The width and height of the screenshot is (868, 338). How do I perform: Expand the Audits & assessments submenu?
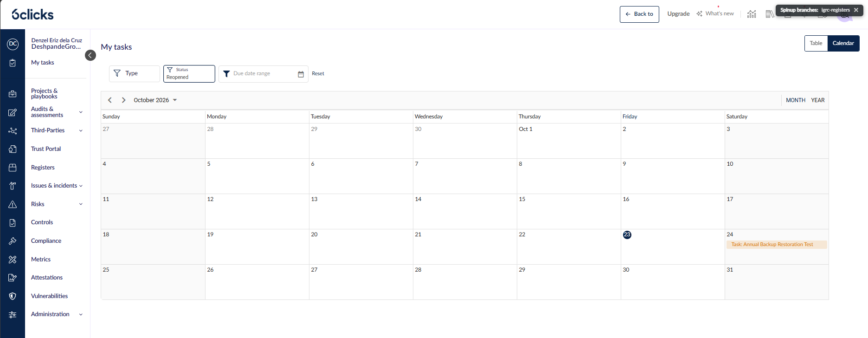(81, 112)
